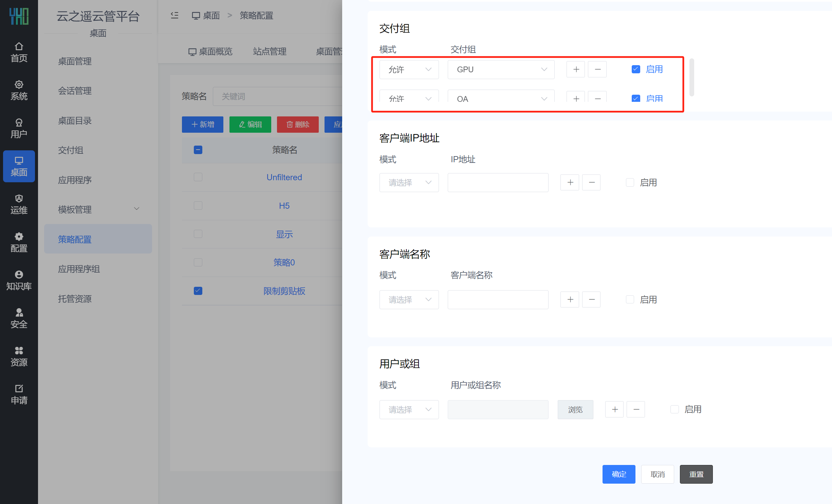This screenshot has height=504, width=832.
Task: Open the user or group mode dropdown
Action: tap(409, 409)
